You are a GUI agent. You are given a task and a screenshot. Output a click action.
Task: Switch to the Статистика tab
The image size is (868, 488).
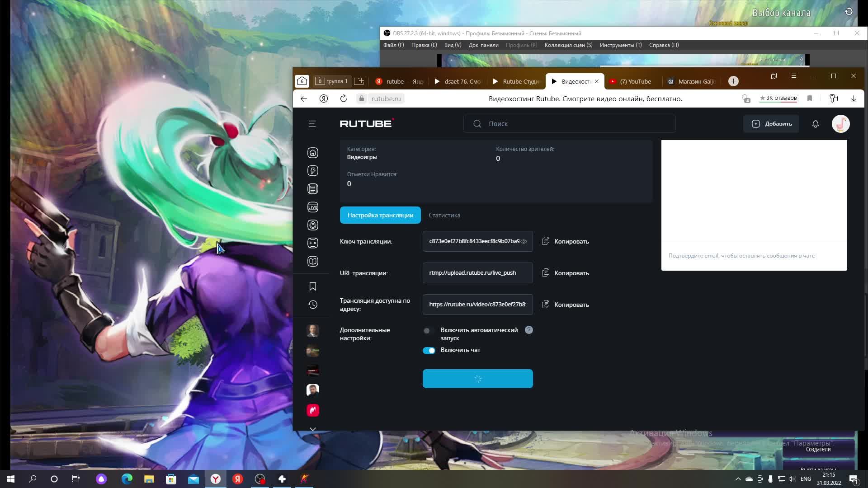click(444, 215)
